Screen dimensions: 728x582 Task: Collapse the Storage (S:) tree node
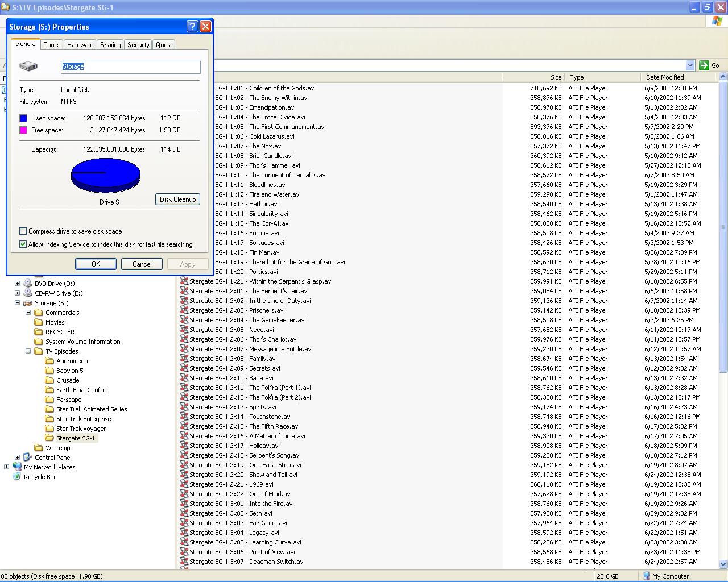[17, 302]
